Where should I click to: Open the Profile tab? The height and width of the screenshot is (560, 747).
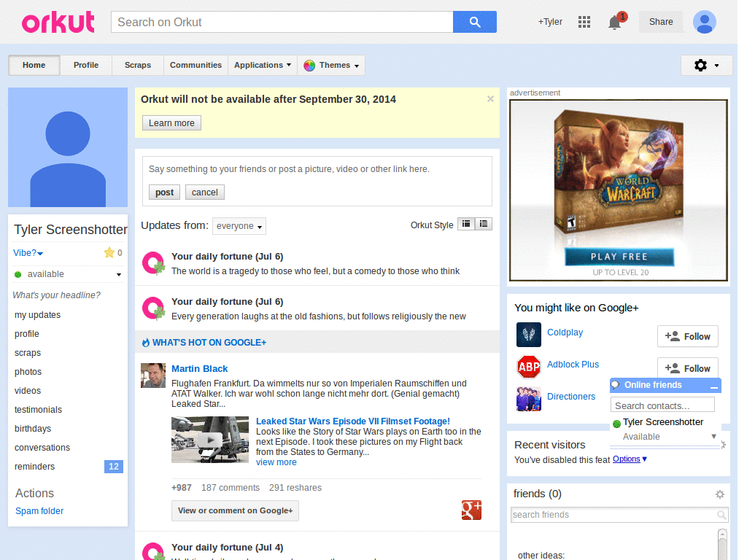point(86,65)
